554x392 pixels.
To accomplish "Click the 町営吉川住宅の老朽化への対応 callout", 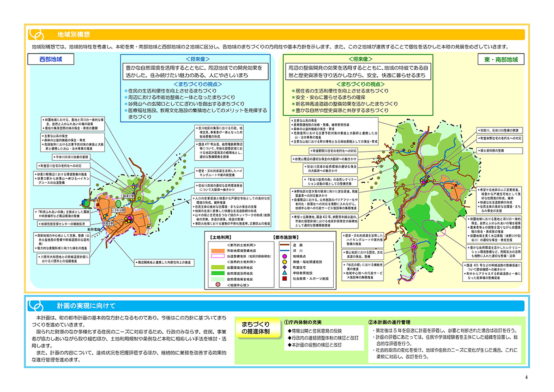I will coord(64,165).
